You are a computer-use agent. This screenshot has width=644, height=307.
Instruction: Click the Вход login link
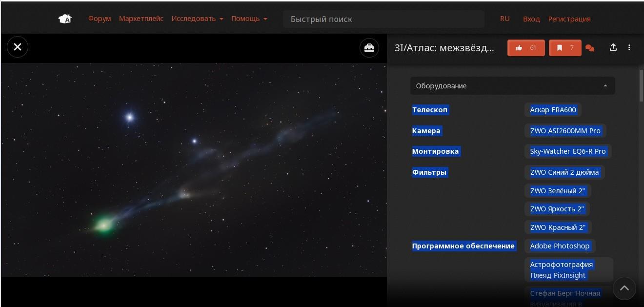coord(531,19)
